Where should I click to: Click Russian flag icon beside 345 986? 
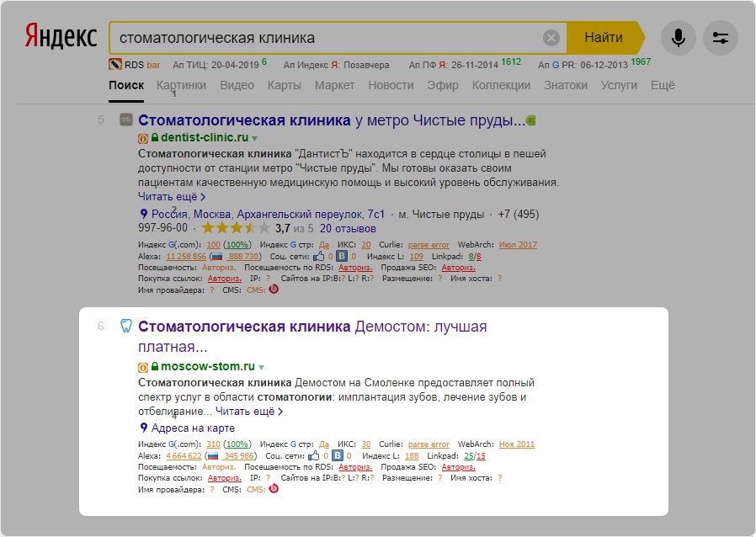click(213, 455)
